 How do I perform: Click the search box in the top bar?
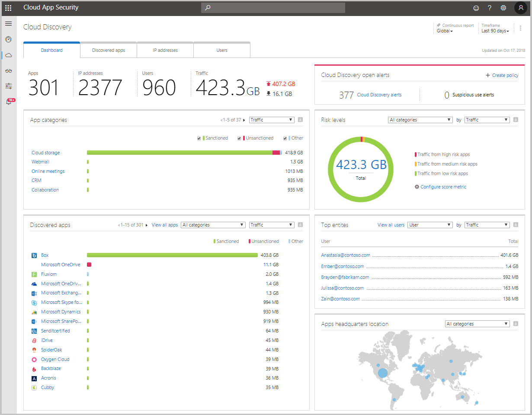click(272, 7)
